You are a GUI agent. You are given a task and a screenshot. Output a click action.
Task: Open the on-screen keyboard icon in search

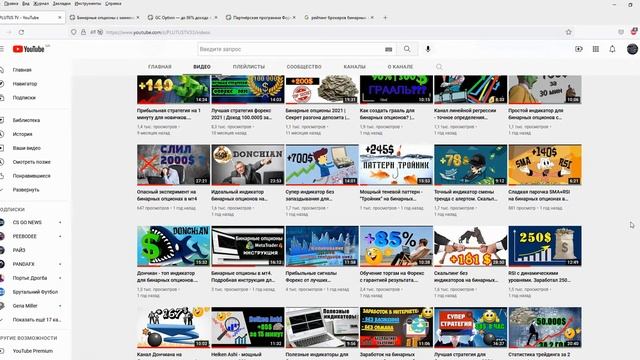[x=389, y=49]
